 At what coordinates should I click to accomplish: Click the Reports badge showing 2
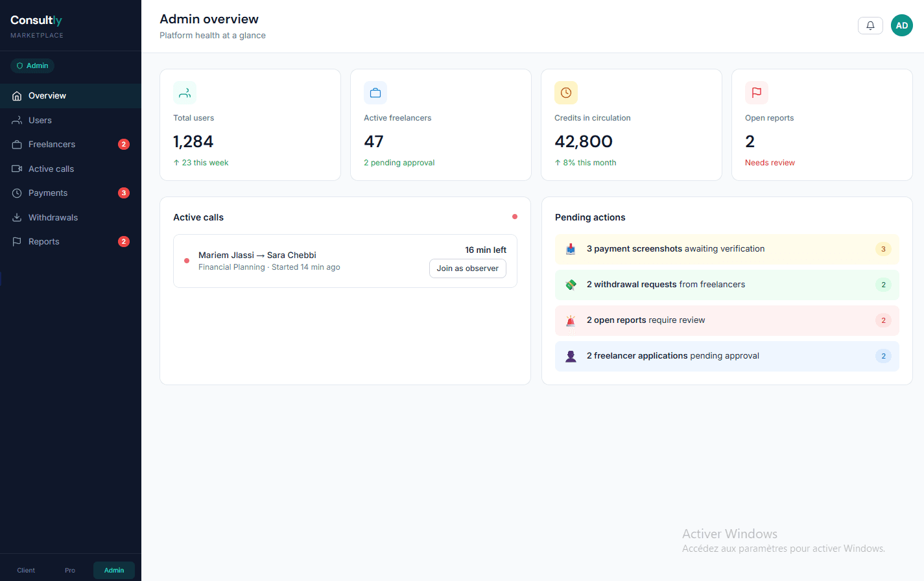[x=124, y=242]
